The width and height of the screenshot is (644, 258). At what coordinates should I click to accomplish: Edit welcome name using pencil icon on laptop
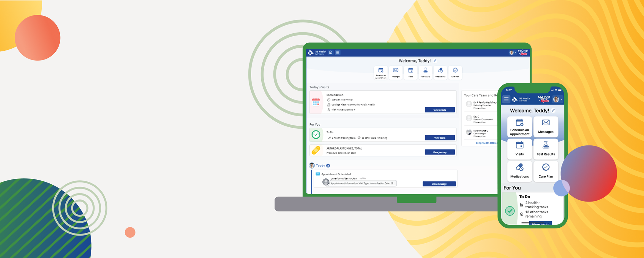[x=435, y=61]
